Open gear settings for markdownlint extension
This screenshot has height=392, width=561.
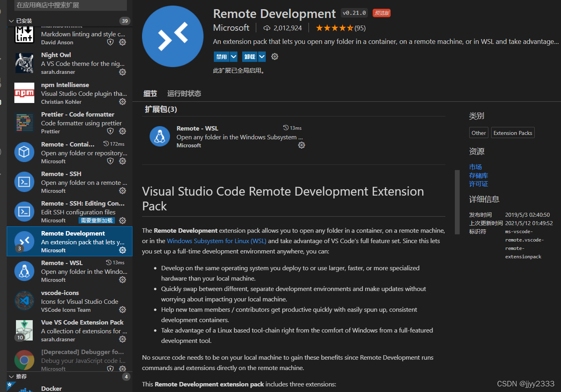click(122, 42)
